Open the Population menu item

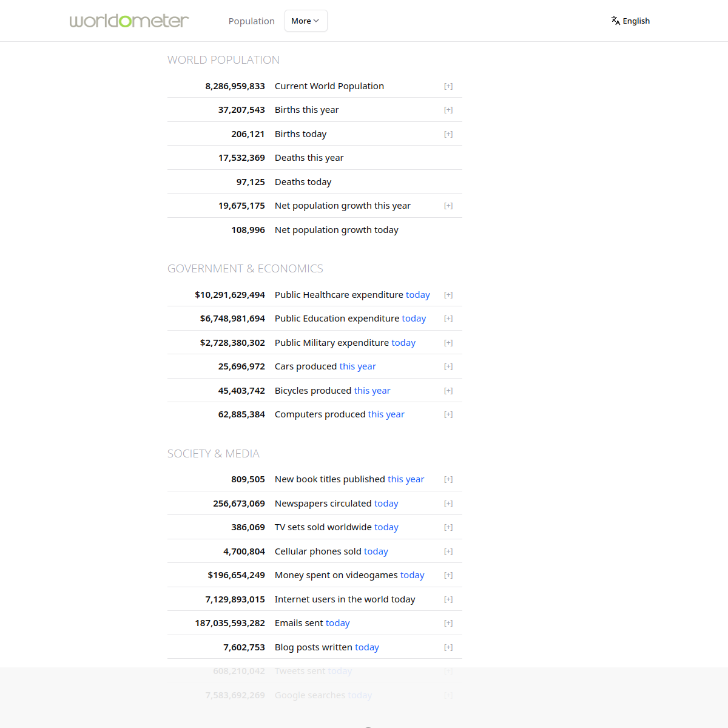click(x=251, y=21)
